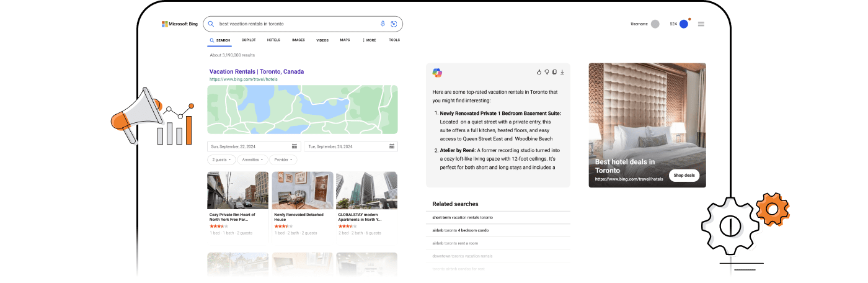868x283 pixels.
Task: Open the hamburger menu icon
Action: pos(701,24)
